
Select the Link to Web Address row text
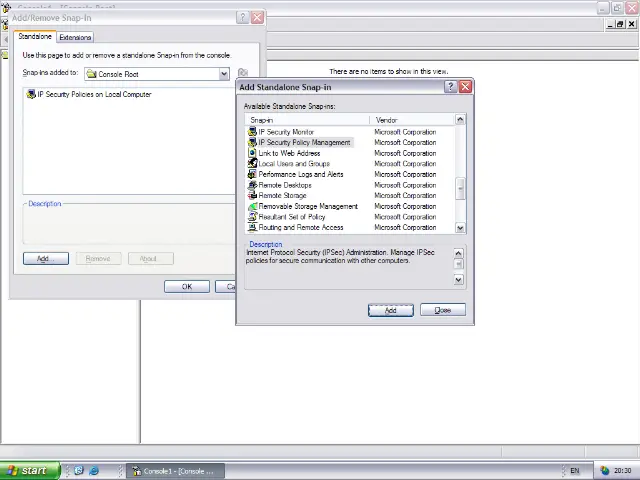pyautogui.click(x=289, y=153)
